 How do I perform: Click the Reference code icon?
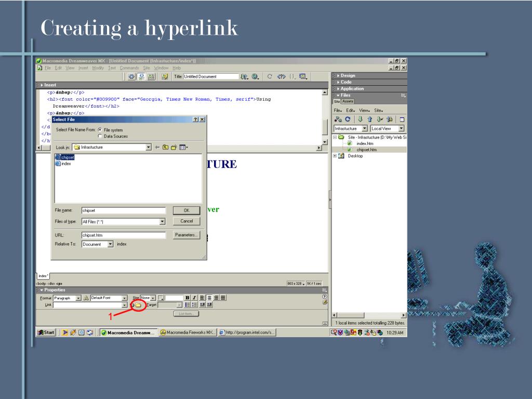tap(281, 77)
